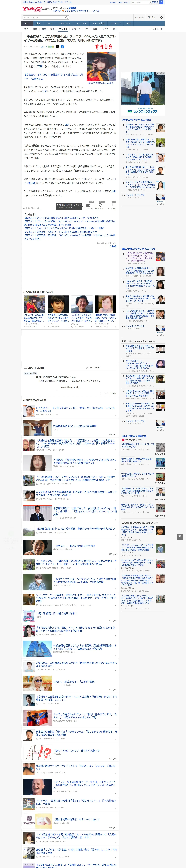186x868 pixels.
Task: Open related link about 堀北真希 茶髪ショート
Action: (x=60, y=232)
